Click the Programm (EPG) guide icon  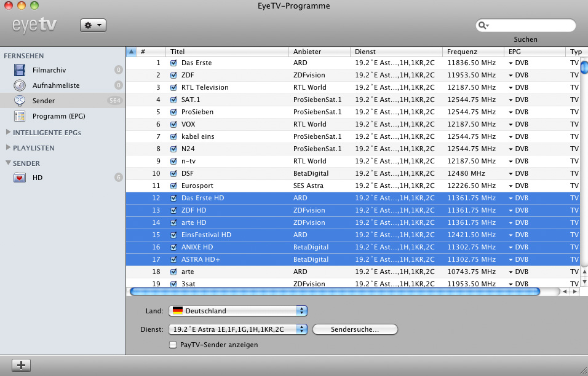20,116
